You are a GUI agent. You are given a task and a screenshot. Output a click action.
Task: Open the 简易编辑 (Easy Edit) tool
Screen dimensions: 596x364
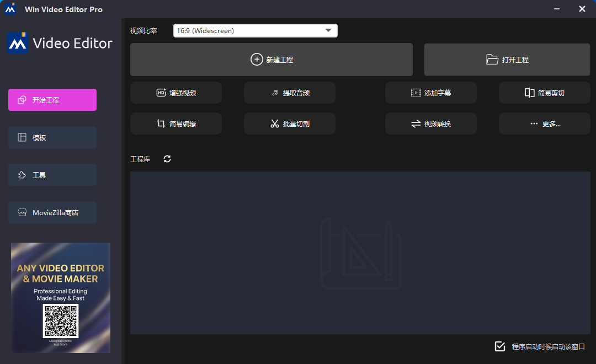click(175, 124)
